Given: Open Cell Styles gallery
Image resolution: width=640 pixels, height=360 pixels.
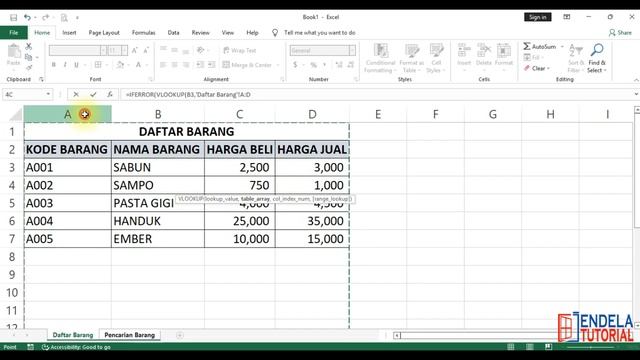Looking at the screenshot, I should point(436,58).
